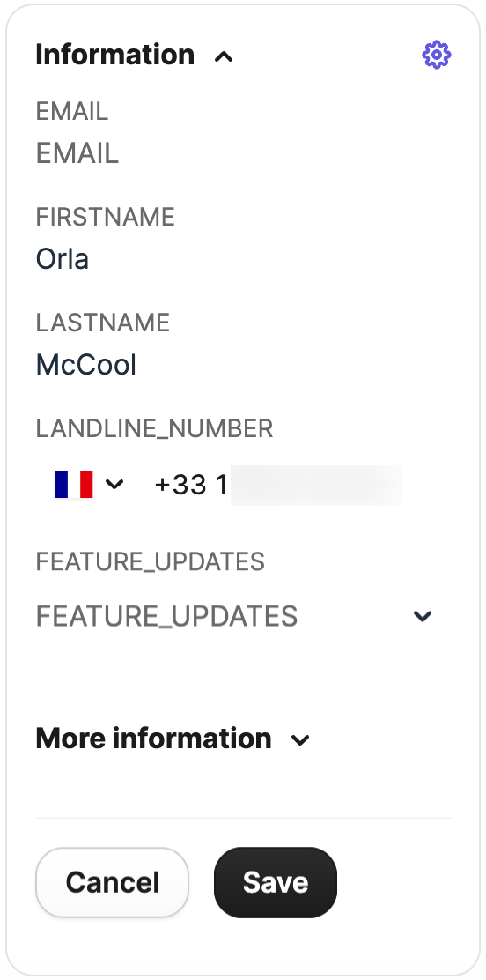Edit the first name field showing Orla
Screen dimensions: 486x980
pos(243,259)
